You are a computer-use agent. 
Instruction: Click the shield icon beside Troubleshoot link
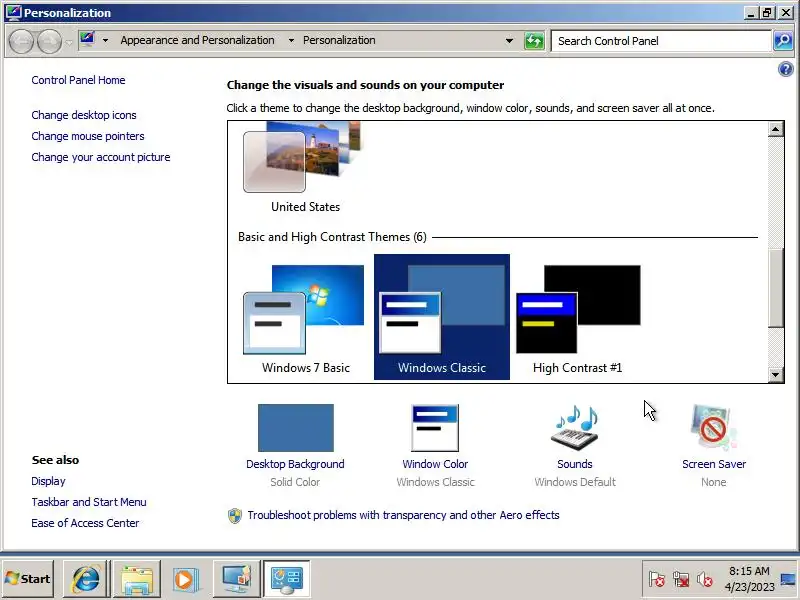(235, 515)
